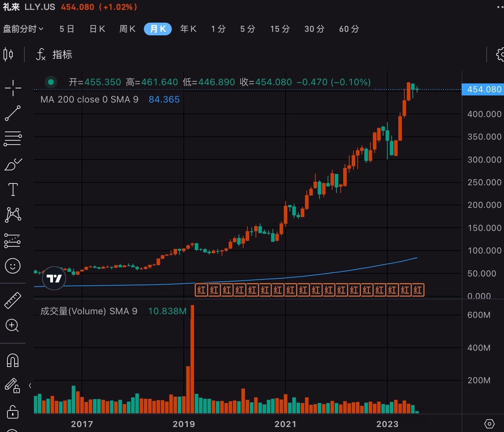Click the 2023 time axis label
The height and width of the screenshot is (432, 504).
[387, 424]
